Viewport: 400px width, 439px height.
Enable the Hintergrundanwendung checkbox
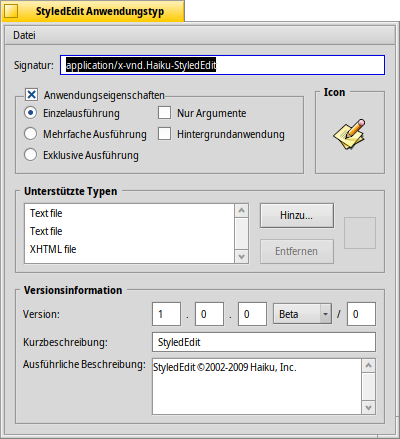point(164,134)
